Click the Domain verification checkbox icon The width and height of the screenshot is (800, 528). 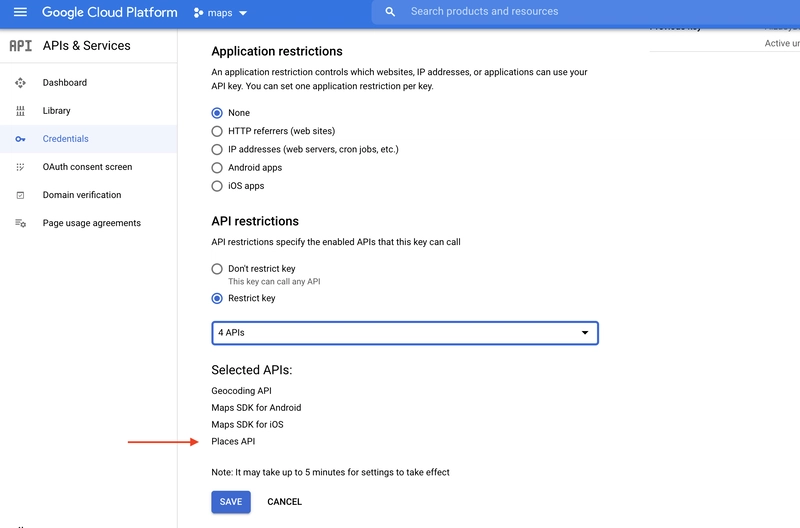pos(20,195)
